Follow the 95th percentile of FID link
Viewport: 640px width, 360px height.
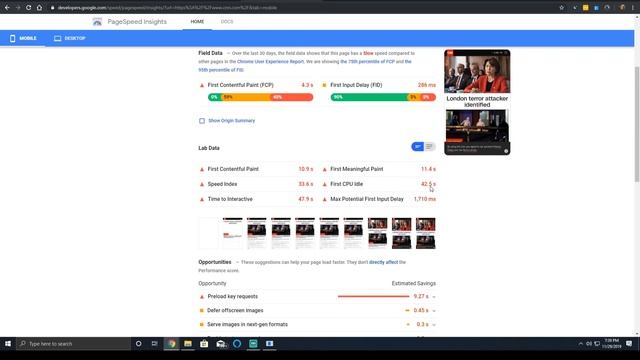pyautogui.click(x=221, y=70)
